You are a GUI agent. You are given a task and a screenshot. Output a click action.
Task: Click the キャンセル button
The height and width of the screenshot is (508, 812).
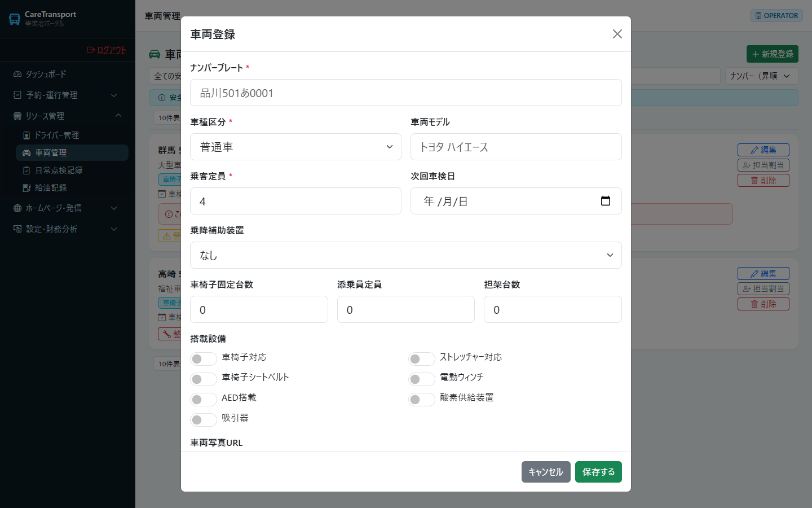point(546,472)
